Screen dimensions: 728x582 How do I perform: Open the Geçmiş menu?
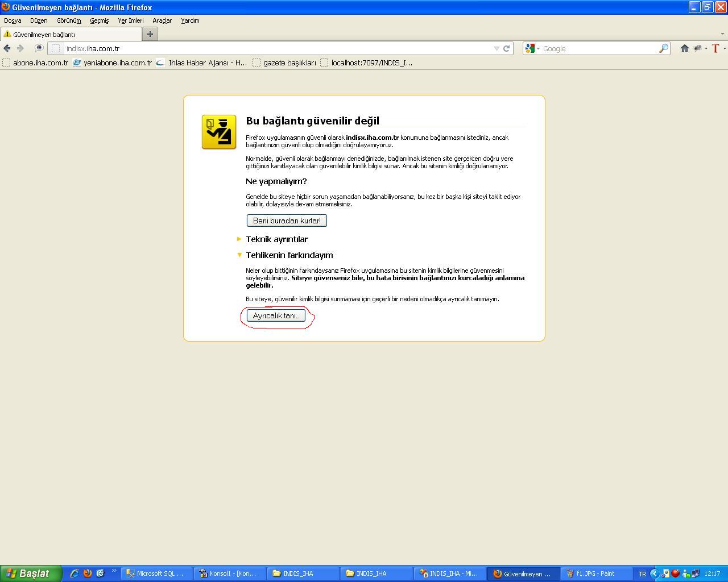tap(99, 20)
